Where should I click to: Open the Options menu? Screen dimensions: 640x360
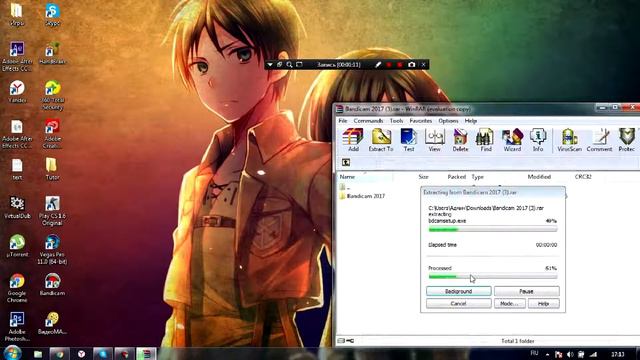point(448,121)
